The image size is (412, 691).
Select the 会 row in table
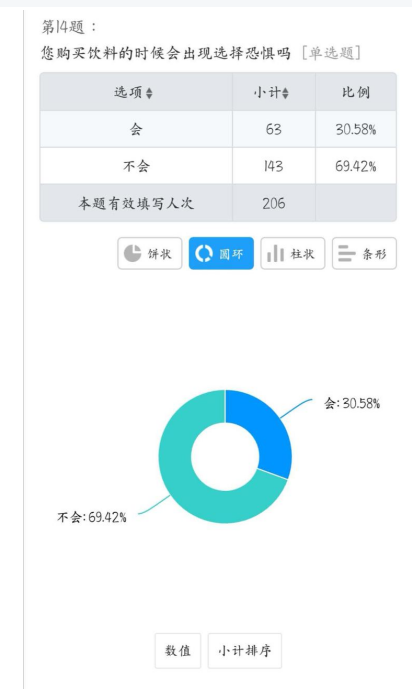click(218, 129)
